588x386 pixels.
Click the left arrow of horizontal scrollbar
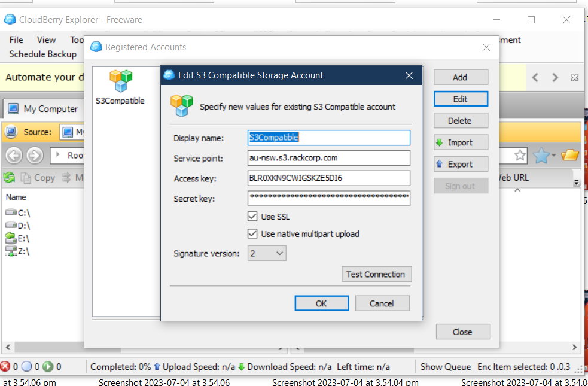pos(8,347)
